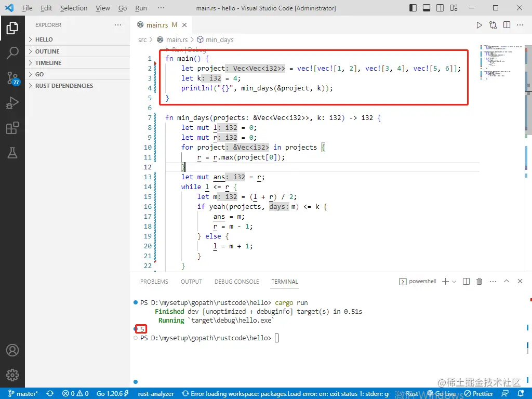Open the Run menu
Viewport: 532px width, 399px height.
[141, 8]
